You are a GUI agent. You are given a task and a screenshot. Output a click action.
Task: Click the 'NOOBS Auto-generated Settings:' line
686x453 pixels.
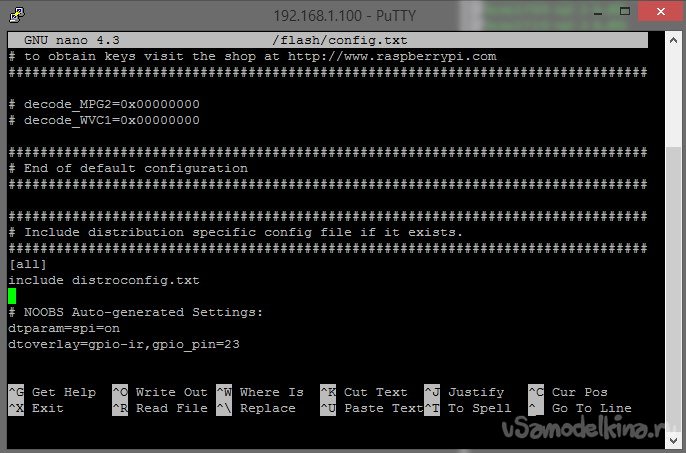pos(136,313)
